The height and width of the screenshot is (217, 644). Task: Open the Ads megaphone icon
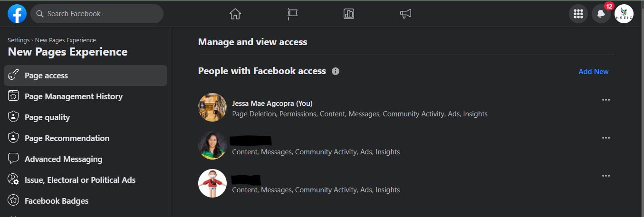coord(405,14)
